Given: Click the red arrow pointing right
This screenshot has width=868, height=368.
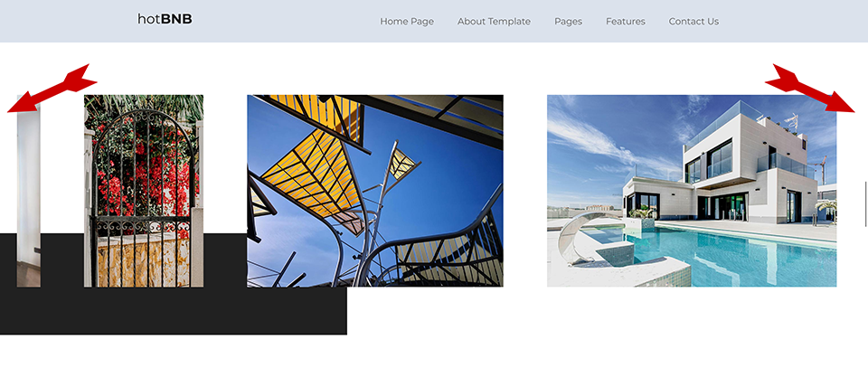Looking at the screenshot, I should click(x=809, y=88).
